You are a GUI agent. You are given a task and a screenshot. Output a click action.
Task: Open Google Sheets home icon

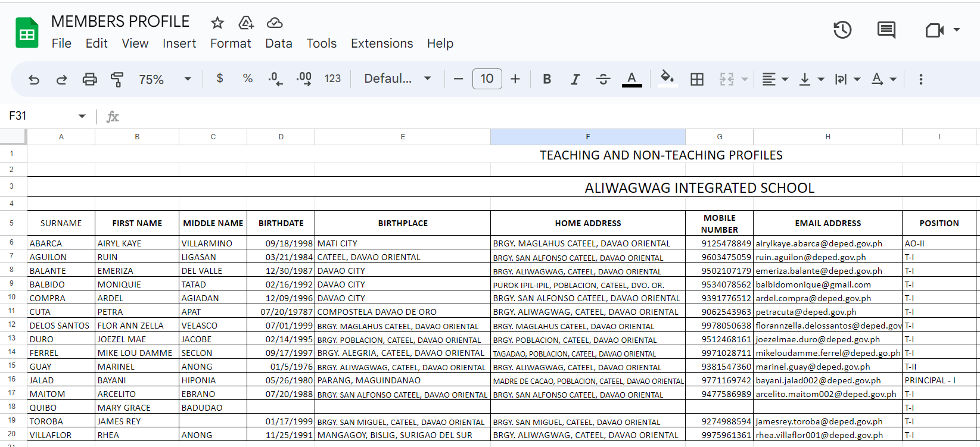27,33
